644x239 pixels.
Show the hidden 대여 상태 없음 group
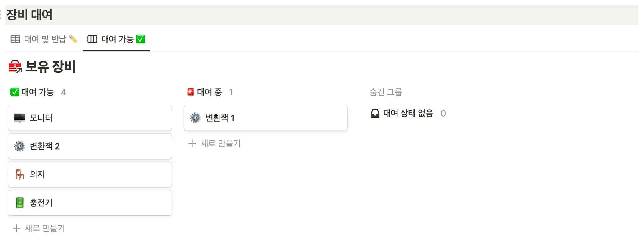pyautogui.click(x=408, y=113)
